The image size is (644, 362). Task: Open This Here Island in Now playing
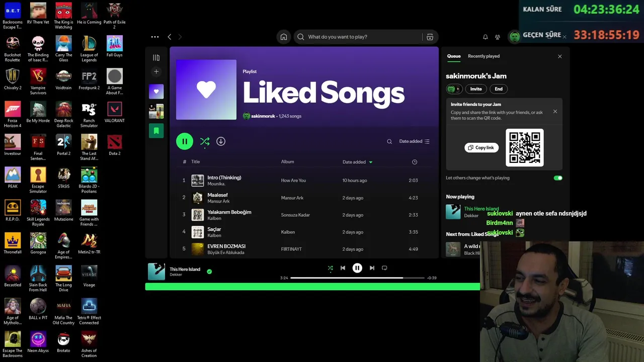point(481,209)
